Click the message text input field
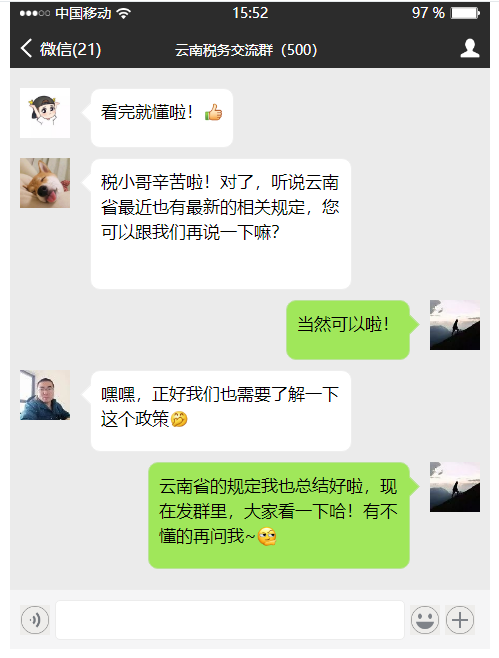499x658 pixels. point(230,620)
